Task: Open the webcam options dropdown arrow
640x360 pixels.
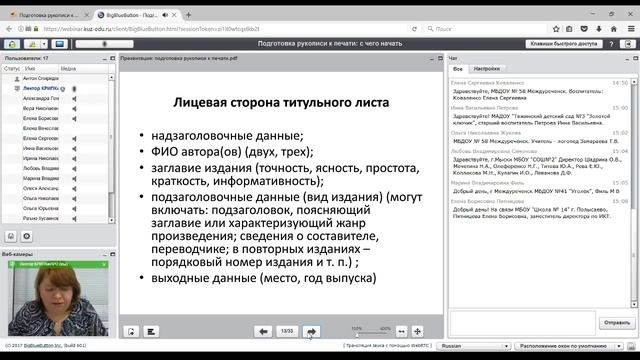Action: (44, 44)
